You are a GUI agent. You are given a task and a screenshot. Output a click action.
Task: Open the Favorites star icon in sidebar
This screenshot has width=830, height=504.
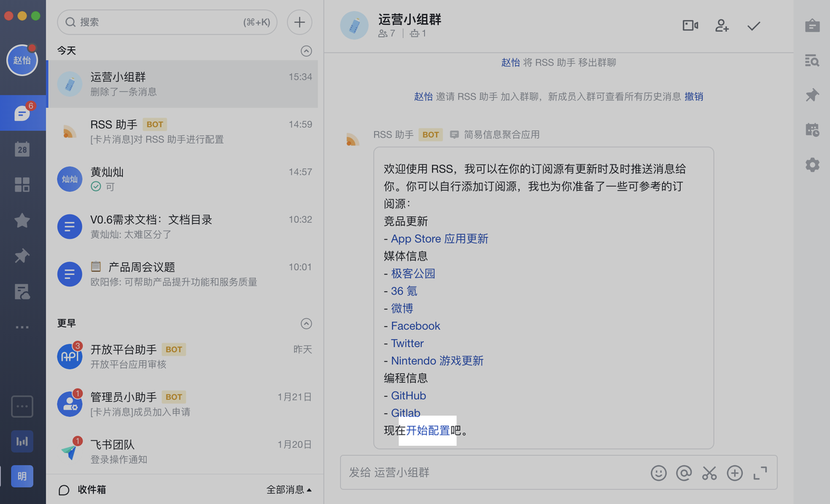[22, 220]
